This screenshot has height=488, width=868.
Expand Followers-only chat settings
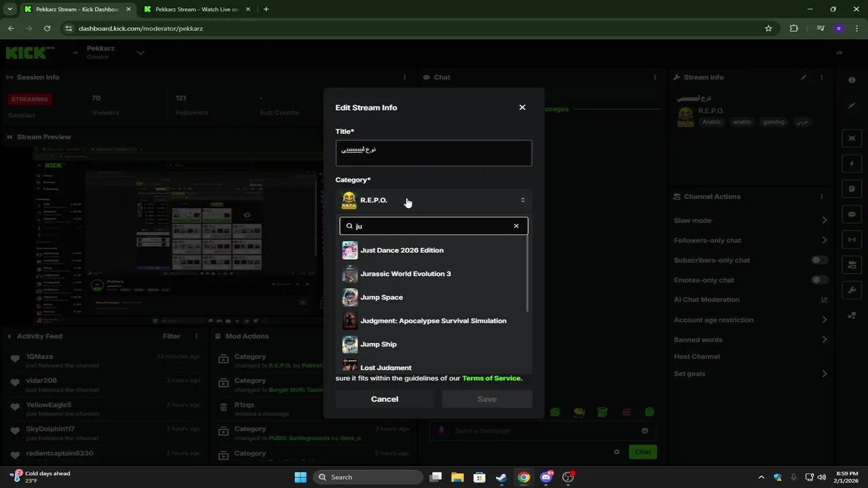coord(825,240)
